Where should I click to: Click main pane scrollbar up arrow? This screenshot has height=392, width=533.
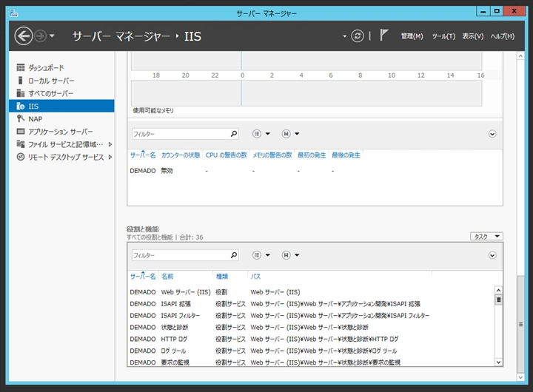coord(520,55)
